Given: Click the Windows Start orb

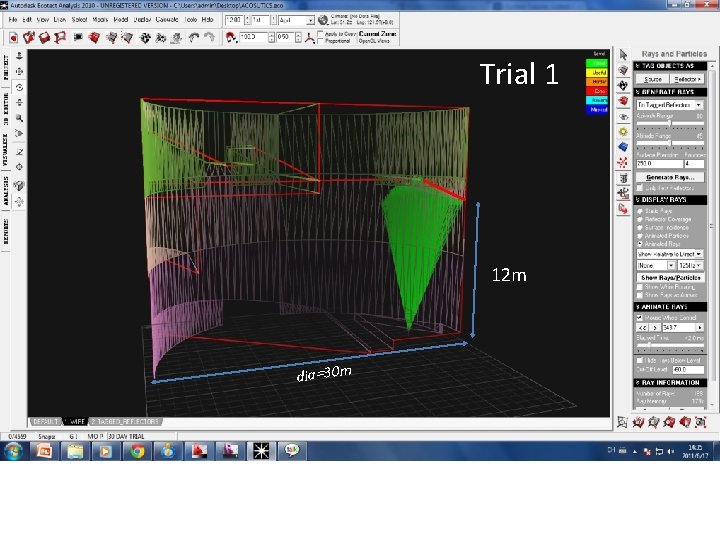Looking at the screenshot, I should (x=14, y=451).
